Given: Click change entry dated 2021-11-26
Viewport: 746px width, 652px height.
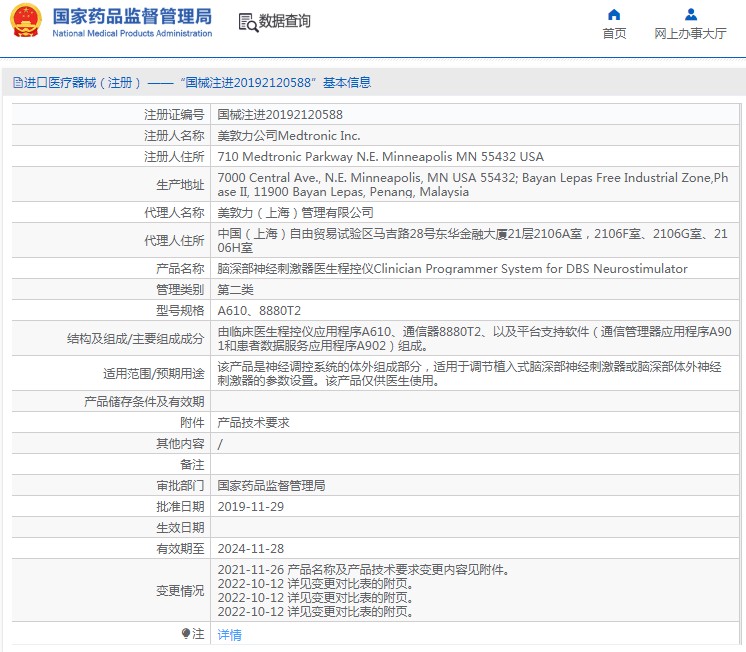Looking at the screenshot, I should click(363, 569).
